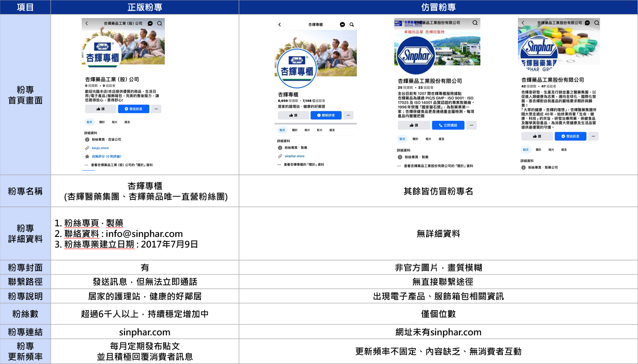Click info icon next to 粉絲專頁 · 製藥 on 杏輝專櫃 page
Screen dimensions: 638x364
point(280,148)
